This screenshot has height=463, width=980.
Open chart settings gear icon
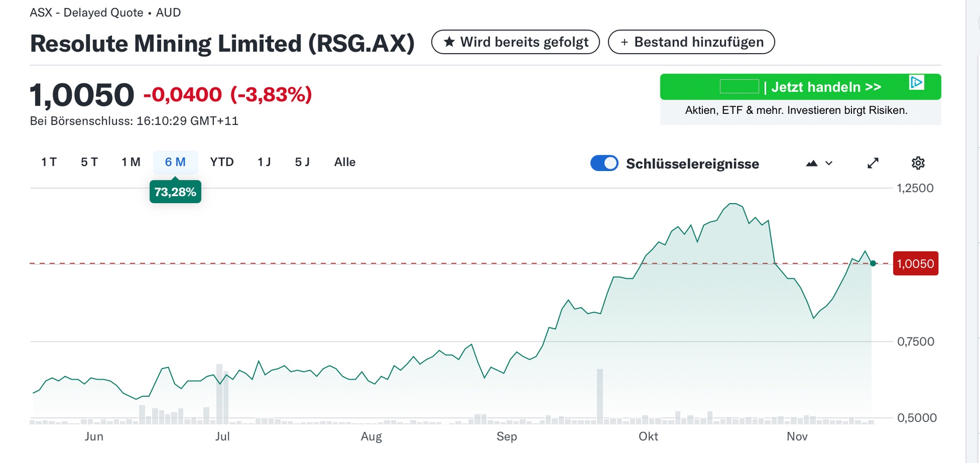tap(918, 163)
